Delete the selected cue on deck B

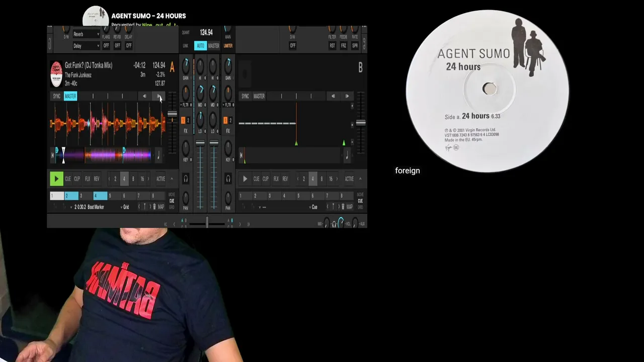343,207
